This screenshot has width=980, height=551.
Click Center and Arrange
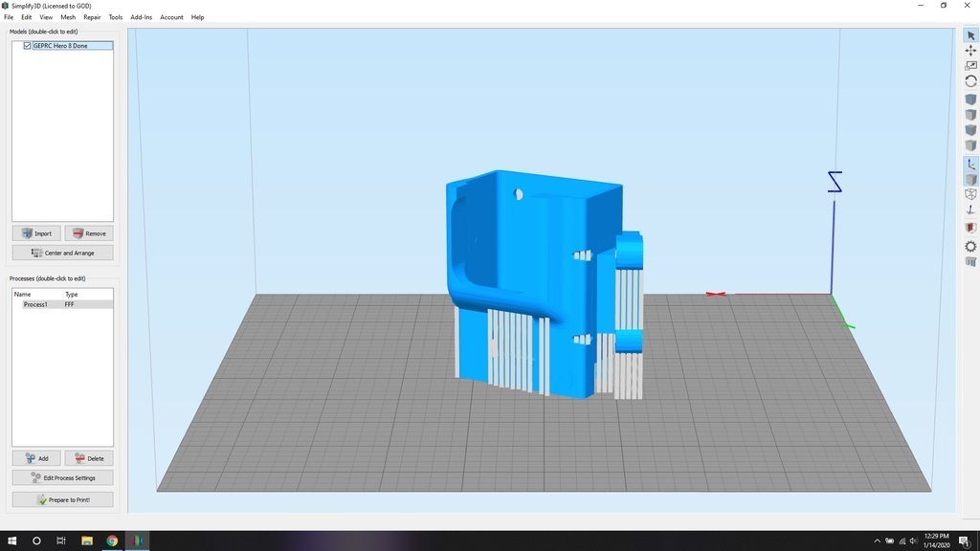[x=61, y=253]
